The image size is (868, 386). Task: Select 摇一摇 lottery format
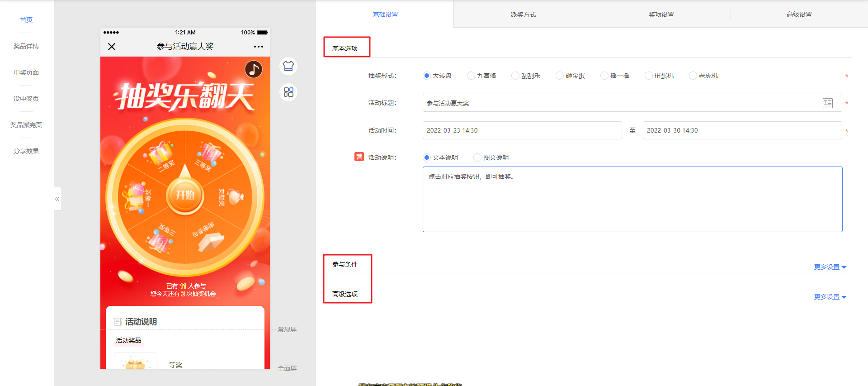tap(615, 76)
